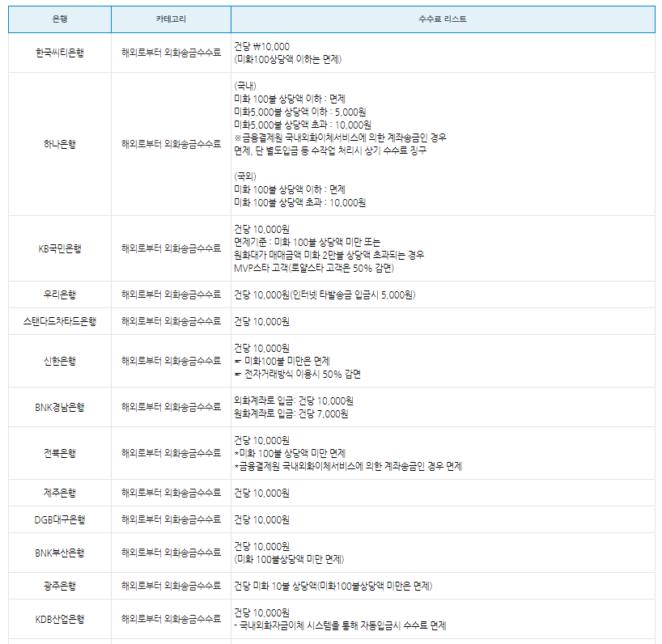This screenshot has height=644, width=662.
Task: Click the 수수료 리스트 column header
Action: [443, 19]
